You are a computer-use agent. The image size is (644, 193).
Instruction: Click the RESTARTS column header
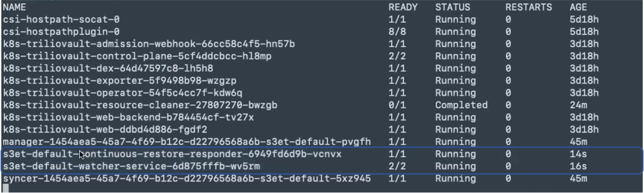[528, 7]
